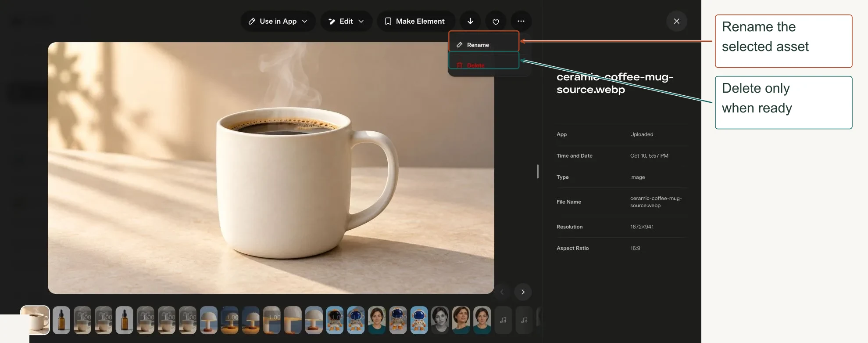The width and height of the screenshot is (868, 343).
Task: Download the asset with the arrow icon
Action: click(x=470, y=21)
